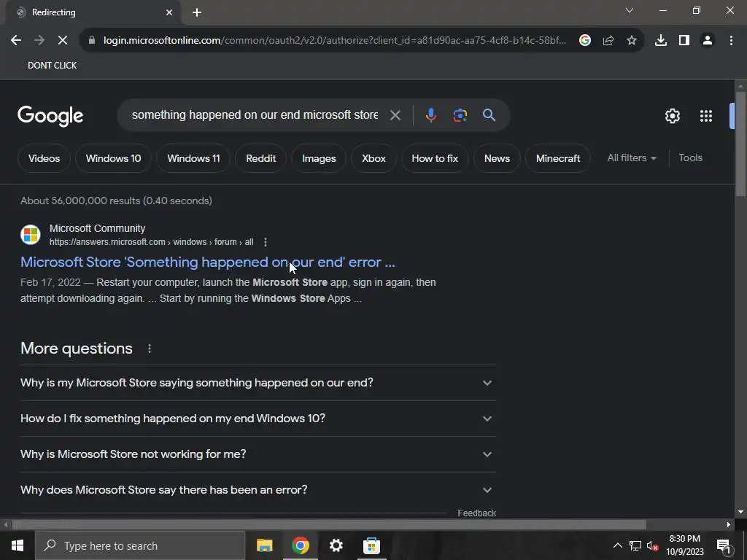Click inside the Google search field

click(255, 114)
